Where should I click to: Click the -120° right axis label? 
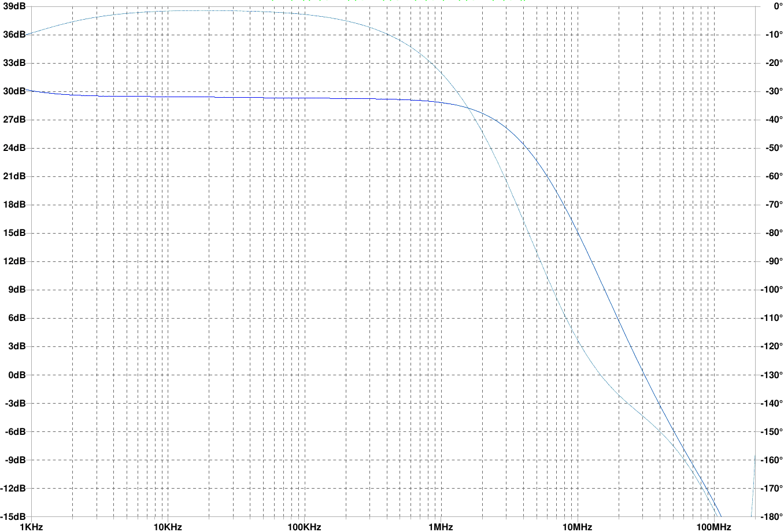[x=771, y=346]
